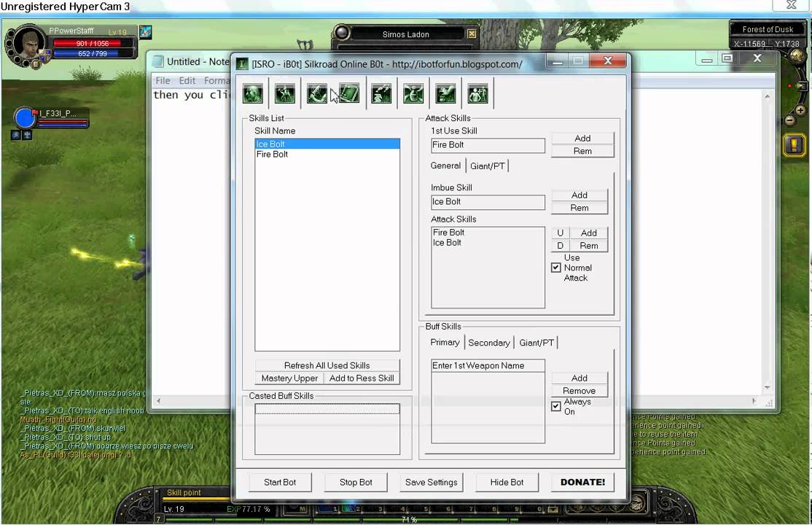Click the 1st Use Skill field showing Fire Bolt
This screenshot has height=525, width=812.
[x=488, y=145]
